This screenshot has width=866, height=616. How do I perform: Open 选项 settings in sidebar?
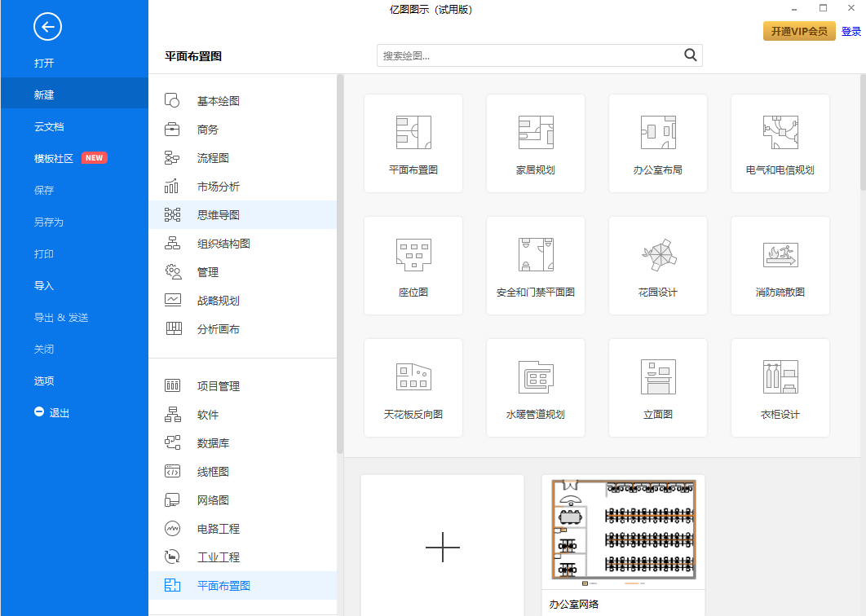click(44, 381)
